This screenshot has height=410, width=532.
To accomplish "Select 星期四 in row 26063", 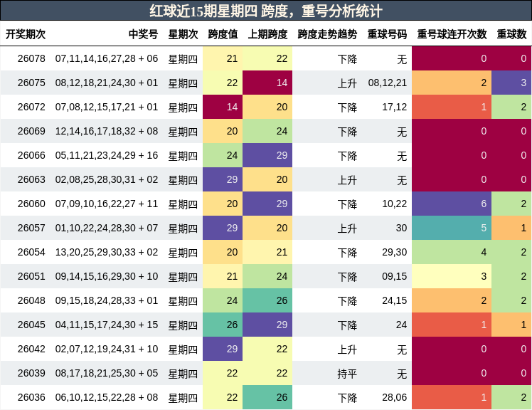I will point(183,180).
